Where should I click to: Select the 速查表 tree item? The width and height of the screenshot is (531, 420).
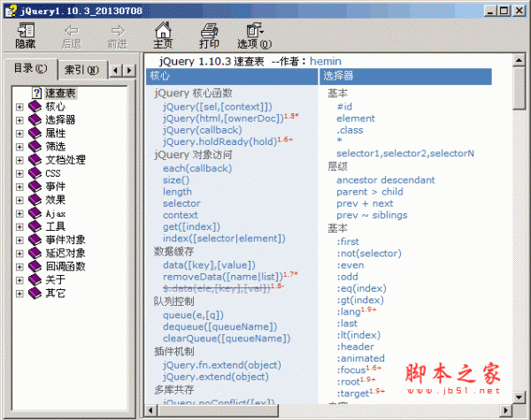[60, 93]
